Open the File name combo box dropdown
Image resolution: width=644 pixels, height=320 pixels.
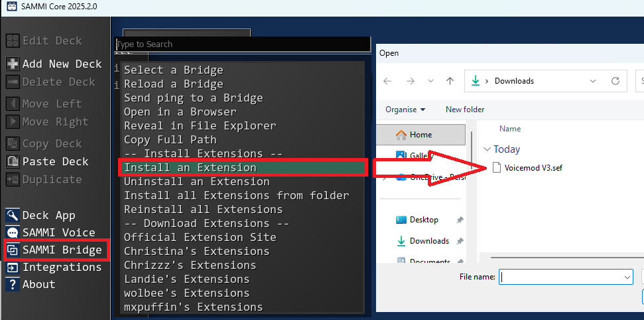627,278
